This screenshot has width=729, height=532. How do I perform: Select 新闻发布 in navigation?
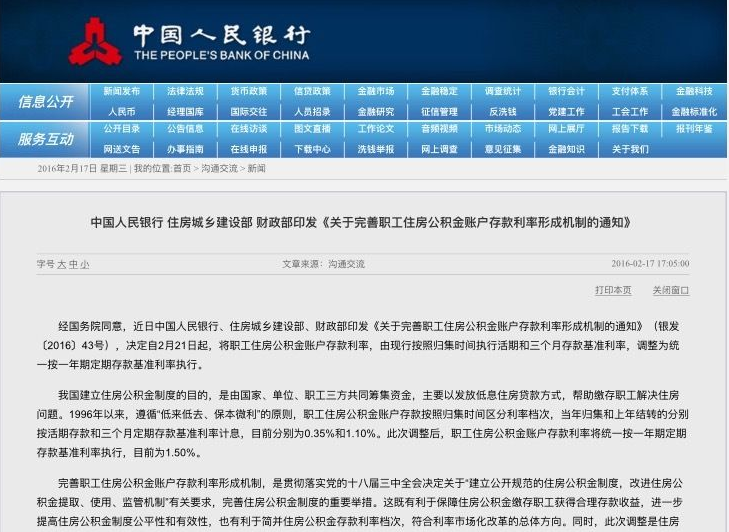[121, 92]
